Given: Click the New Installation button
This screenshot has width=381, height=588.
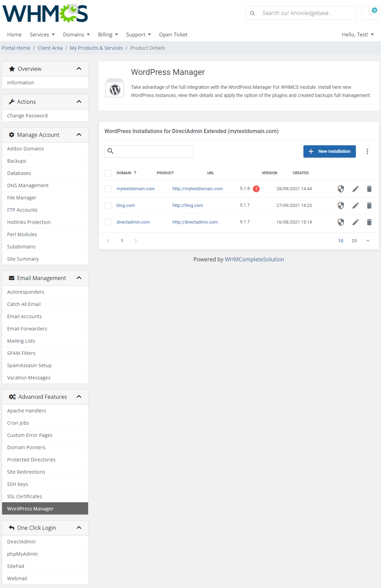Looking at the screenshot, I should click(x=330, y=151).
